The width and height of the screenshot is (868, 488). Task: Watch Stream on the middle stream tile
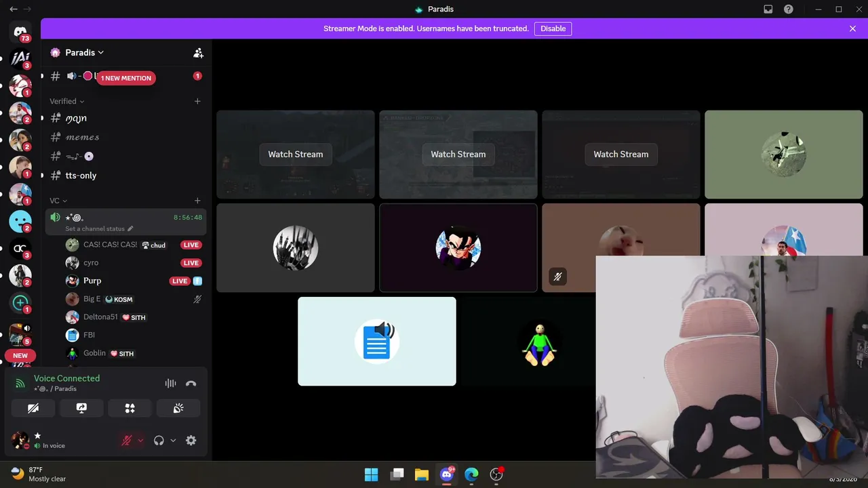pyautogui.click(x=458, y=154)
